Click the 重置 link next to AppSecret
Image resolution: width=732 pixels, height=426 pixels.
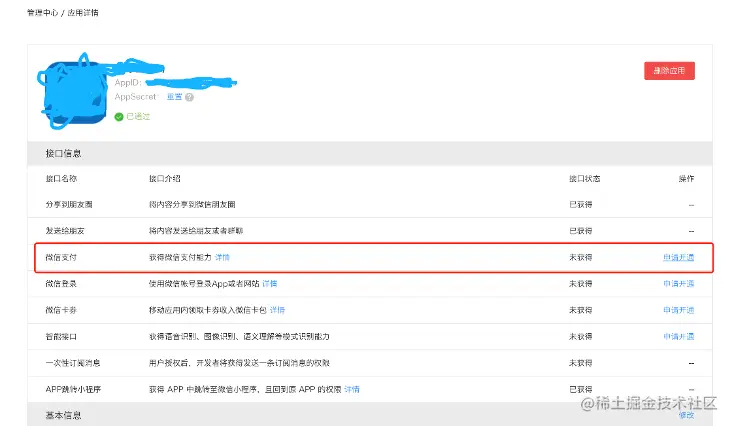pos(175,97)
